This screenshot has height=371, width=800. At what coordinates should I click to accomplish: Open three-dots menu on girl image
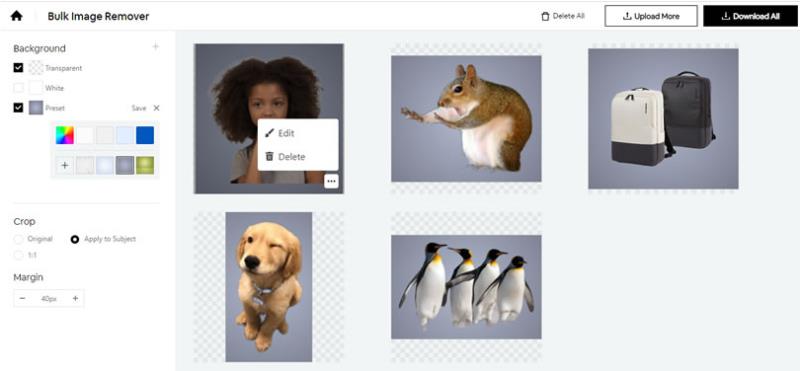[331, 181]
